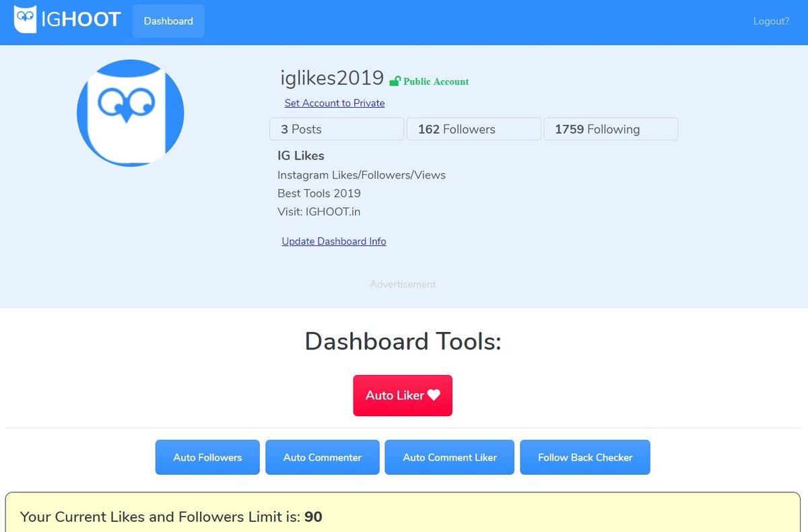
Task: Open the Auto Comment Liker tool
Action: tap(450, 457)
